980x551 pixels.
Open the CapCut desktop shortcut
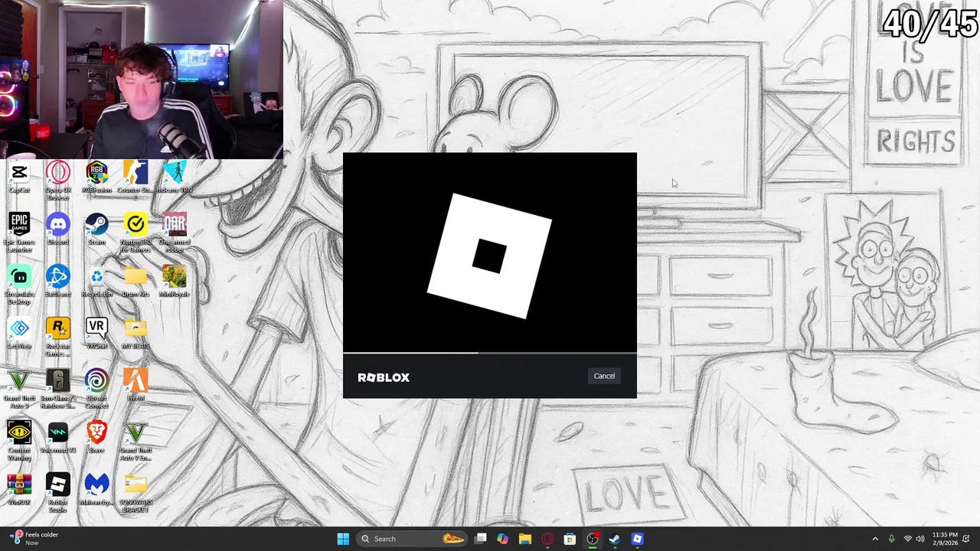coord(19,178)
